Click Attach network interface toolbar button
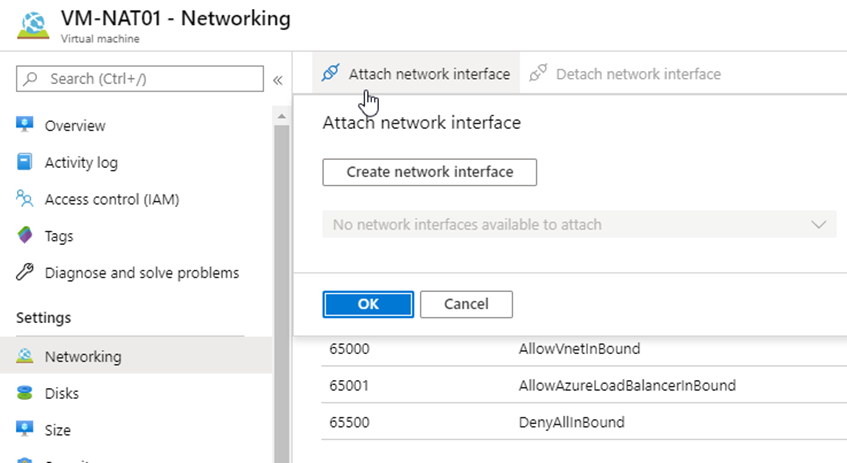 (x=416, y=73)
